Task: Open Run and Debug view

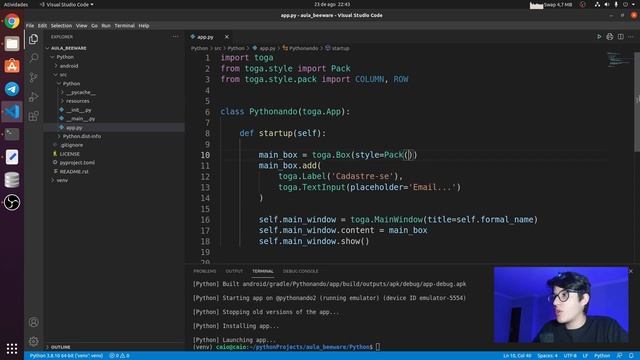Action: coord(33,97)
